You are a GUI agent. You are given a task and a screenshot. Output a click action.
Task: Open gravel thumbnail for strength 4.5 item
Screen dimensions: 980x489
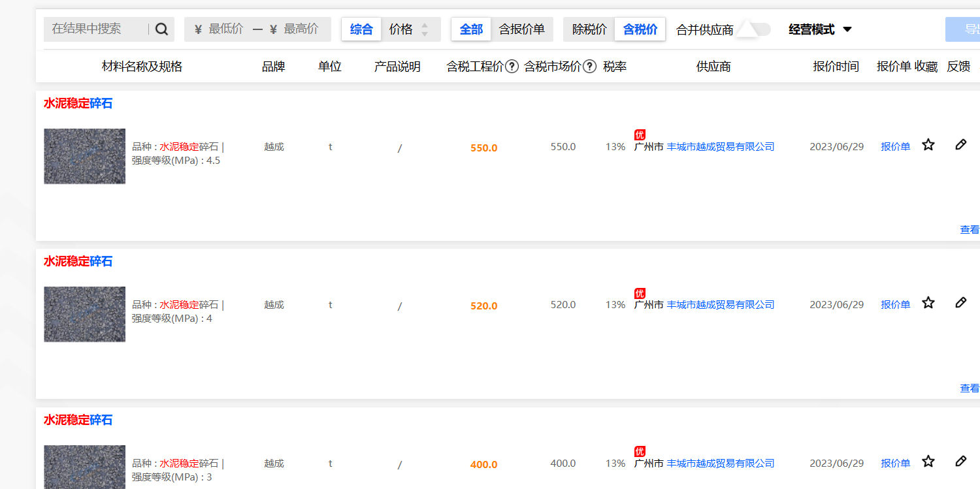pyautogui.click(x=84, y=156)
